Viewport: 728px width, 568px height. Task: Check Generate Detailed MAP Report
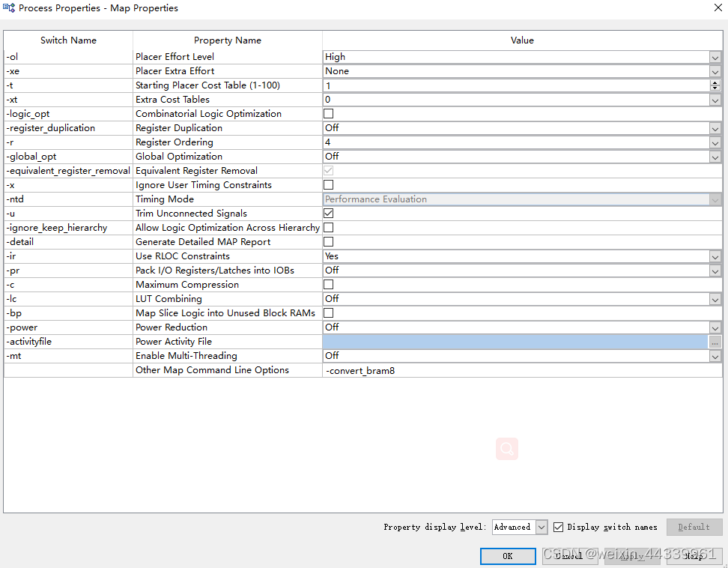[x=327, y=241]
